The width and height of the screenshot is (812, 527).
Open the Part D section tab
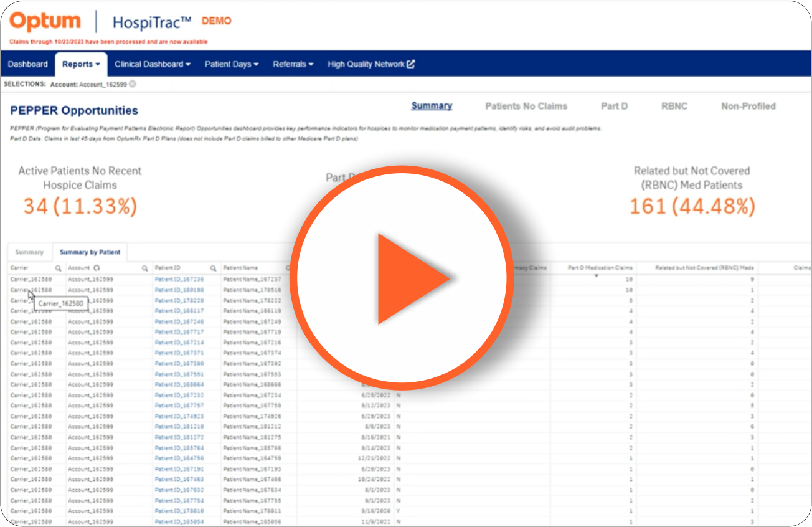click(614, 107)
